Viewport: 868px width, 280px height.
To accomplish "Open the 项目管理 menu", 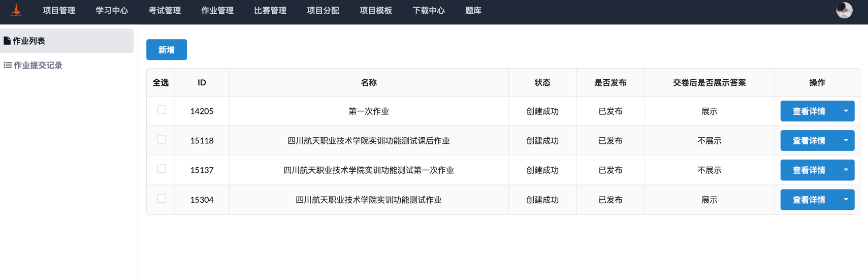I will pos(59,11).
